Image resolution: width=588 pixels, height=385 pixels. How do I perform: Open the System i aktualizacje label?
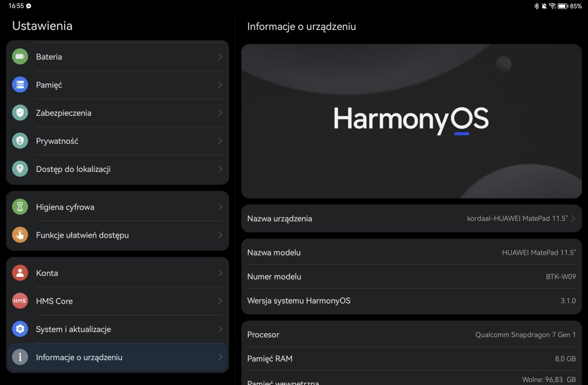click(x=74, y=329)
